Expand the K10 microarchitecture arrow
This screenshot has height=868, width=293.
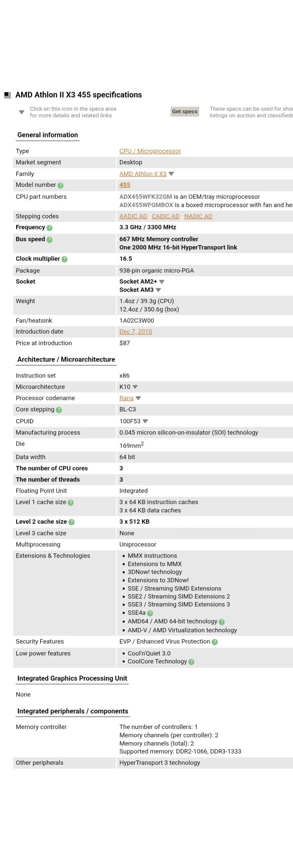[x=135, y=387]
